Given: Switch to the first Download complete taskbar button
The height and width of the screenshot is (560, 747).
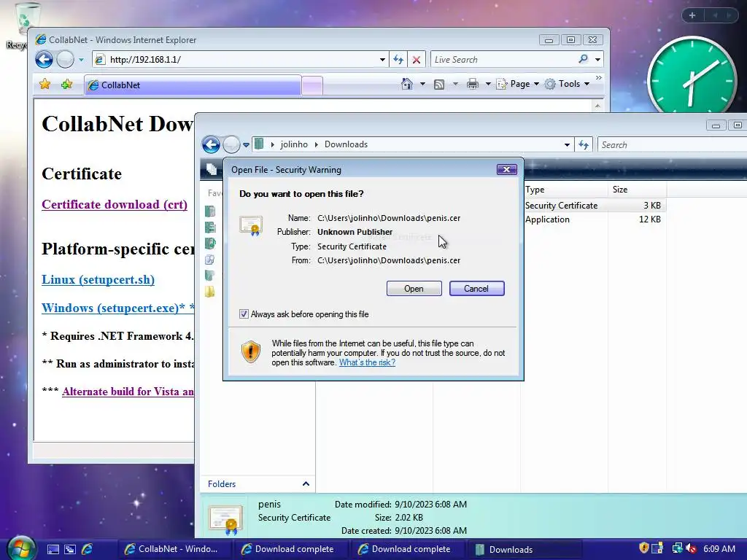Looking at the screenshot, I should [292, 549].
